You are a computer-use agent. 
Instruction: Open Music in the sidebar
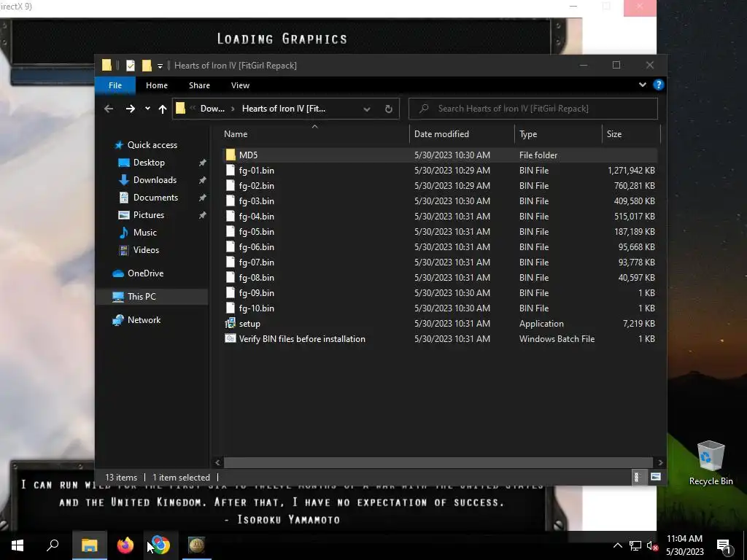coord(145,233)
